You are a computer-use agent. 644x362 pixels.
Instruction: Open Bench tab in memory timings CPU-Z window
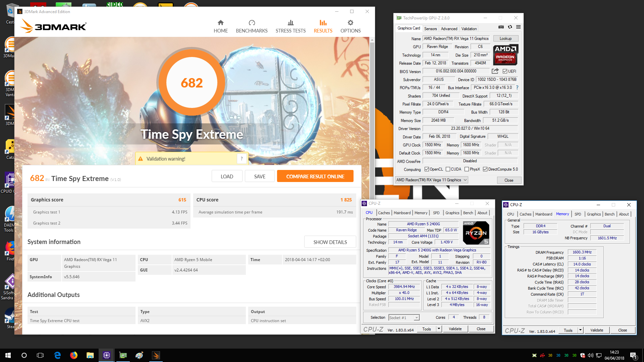pyautogui.click(x=609, y=214)
